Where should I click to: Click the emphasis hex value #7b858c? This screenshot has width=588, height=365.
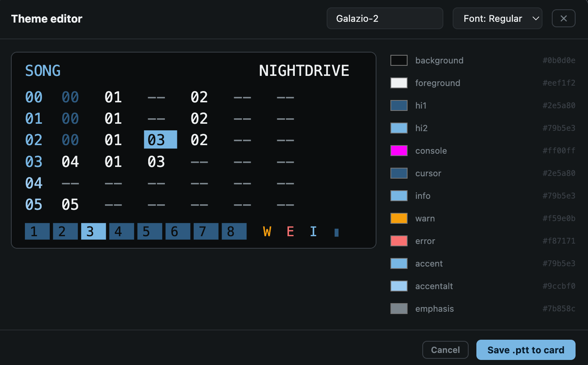click(x=559, y=309)
